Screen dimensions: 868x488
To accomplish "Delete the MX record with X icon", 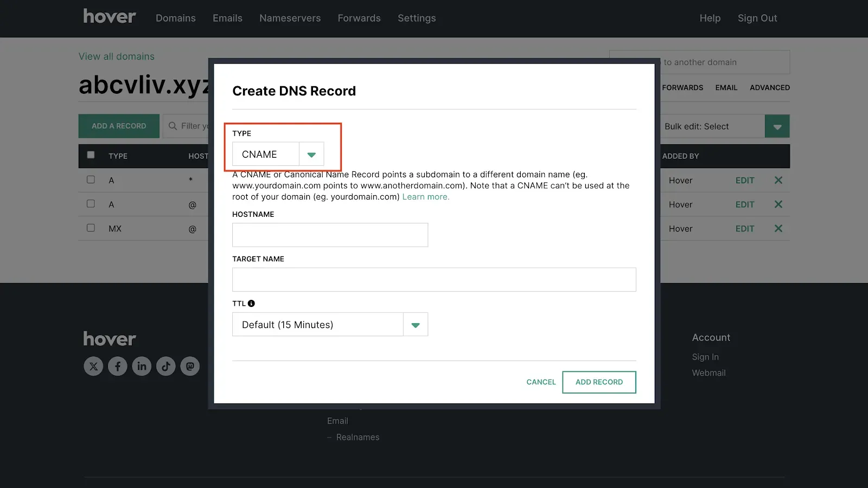I will tap(778, 228).
